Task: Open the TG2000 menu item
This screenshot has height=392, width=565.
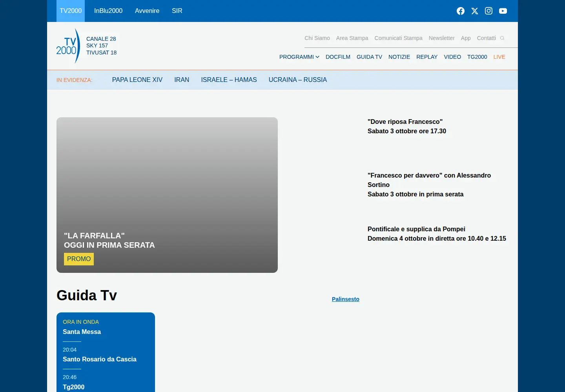Action: [477, 57]
